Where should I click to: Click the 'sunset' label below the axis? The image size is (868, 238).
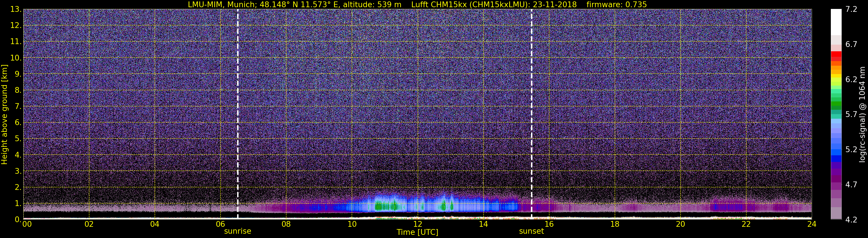coord(532,231)
